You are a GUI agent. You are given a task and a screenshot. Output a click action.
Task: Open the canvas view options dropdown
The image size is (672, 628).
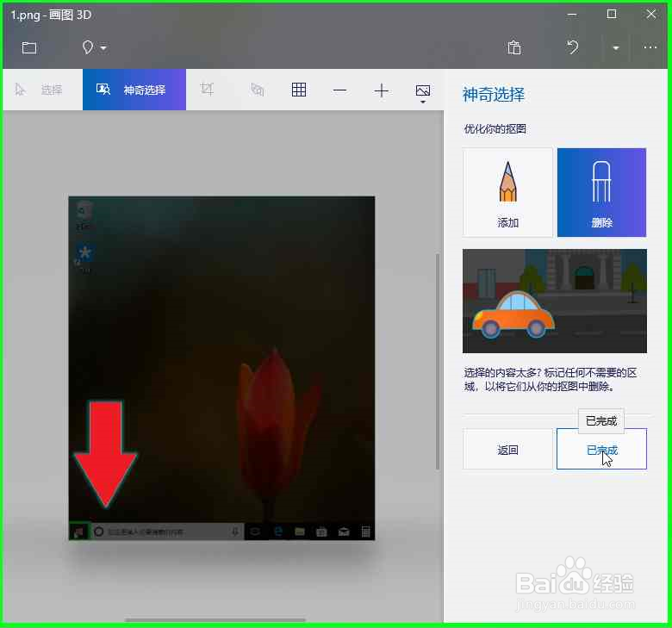pyautogui.click(x=422, y=93)
